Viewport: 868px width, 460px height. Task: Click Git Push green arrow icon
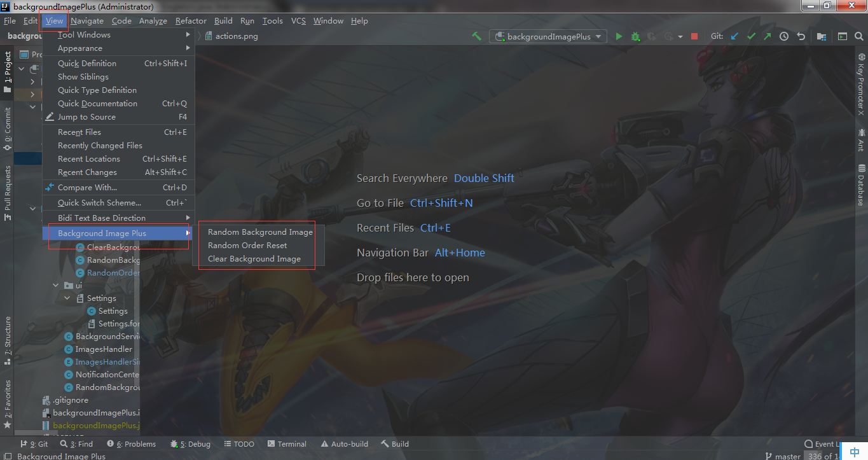click(x=768, y=36)
